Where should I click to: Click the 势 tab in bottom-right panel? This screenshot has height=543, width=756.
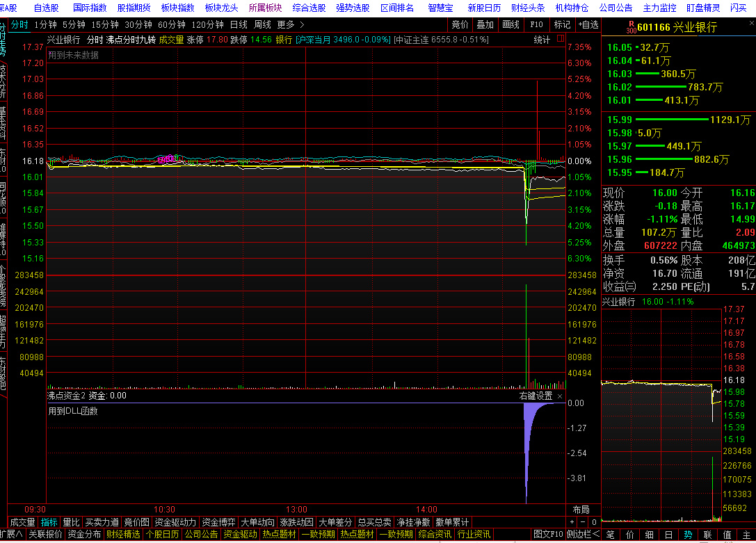(687, 534)
